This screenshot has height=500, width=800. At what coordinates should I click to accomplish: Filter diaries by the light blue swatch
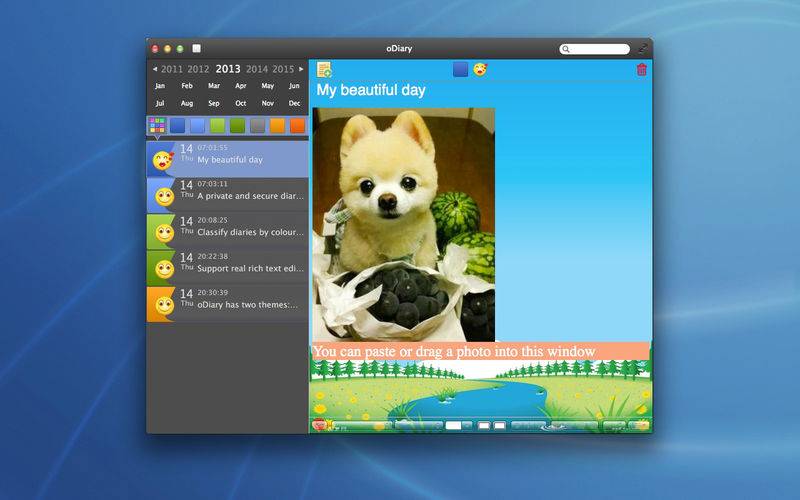click(x=197, y=126)
